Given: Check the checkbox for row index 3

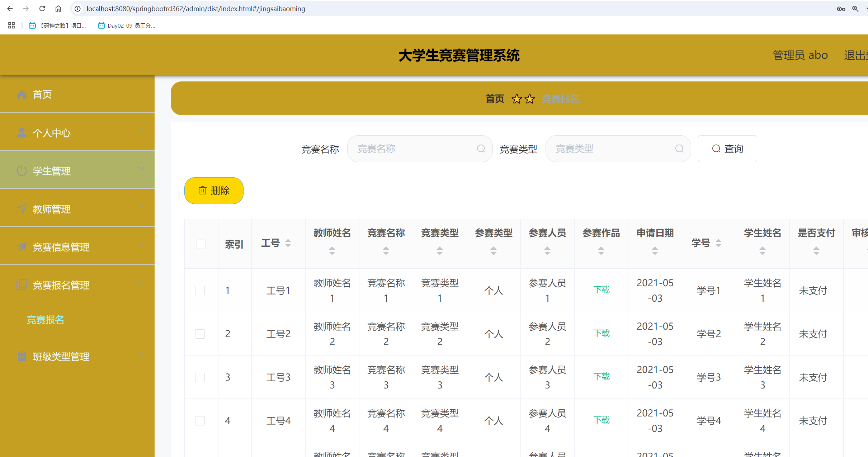Looking at the screenshot, I should coord(200,377).
